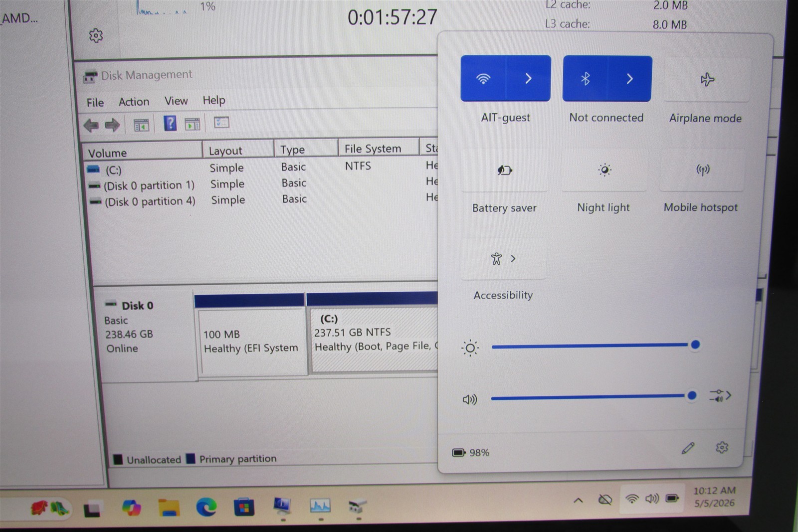The image size is (798, 532).
Task: Switch to the performance monitor graph taskbar app
Action: tap(320, 506)
